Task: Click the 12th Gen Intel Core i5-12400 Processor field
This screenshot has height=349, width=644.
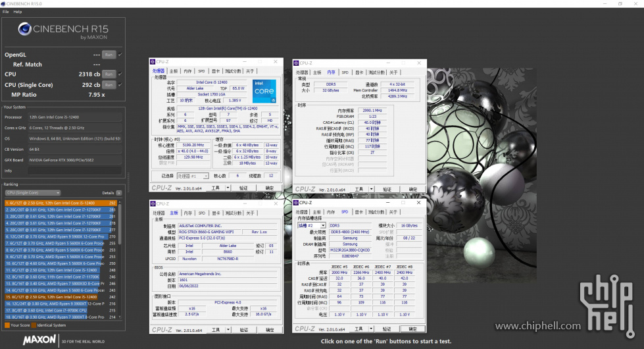Action: click(75, 117)
